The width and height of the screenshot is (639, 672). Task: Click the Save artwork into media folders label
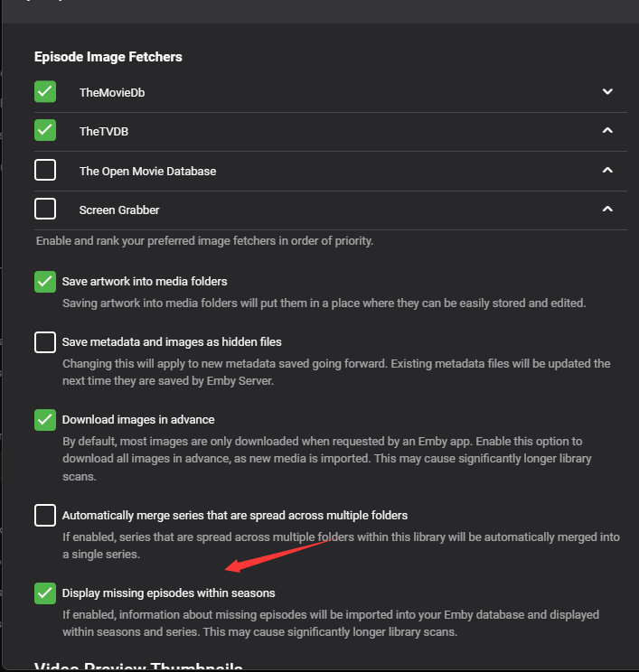[145, 282]
